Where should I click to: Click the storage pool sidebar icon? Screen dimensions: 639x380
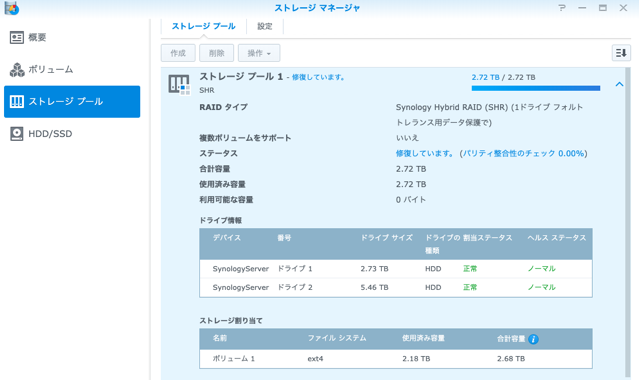17,102
